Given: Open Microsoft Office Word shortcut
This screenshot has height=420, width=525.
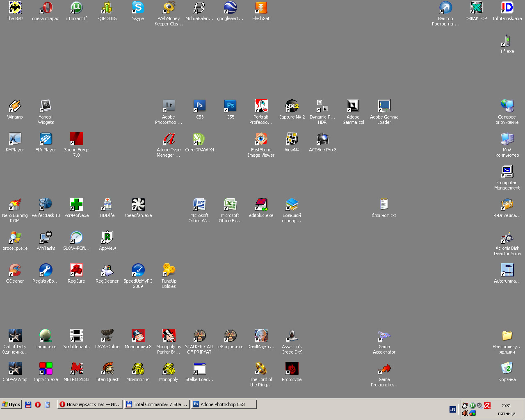Looking at the screenshot, I should click(200, 204).
